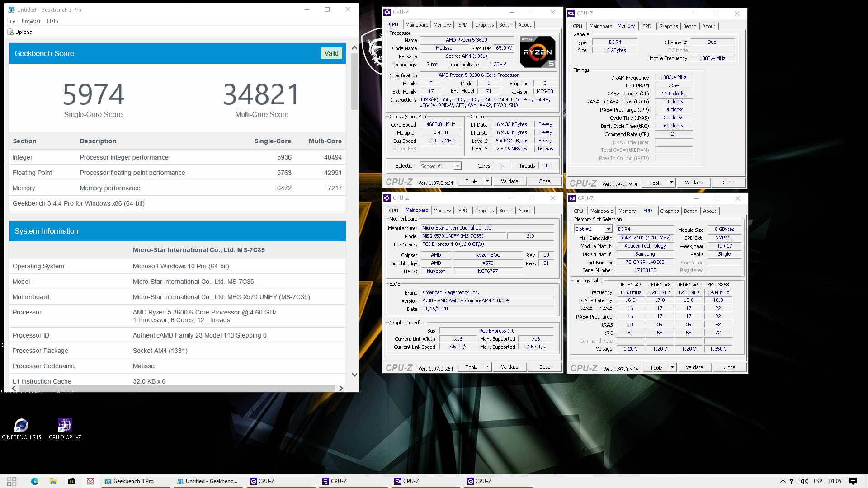
Task: Select Multi-Core Score 34821
Action: point(262,94)
